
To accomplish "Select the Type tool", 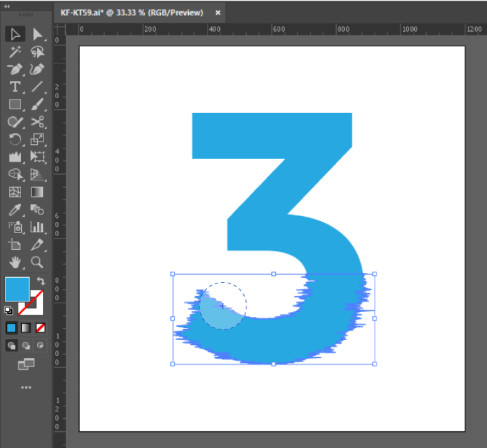I will 15,87.
